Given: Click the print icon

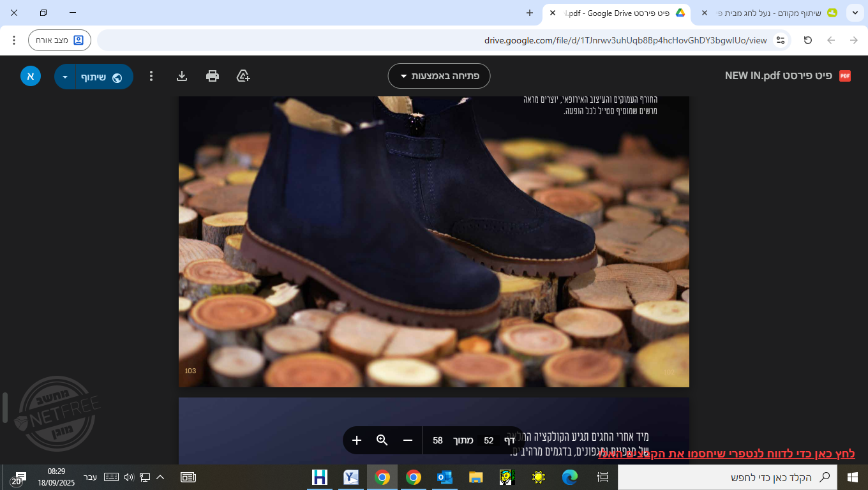Looking at the screenshot, I should [213, 77].
